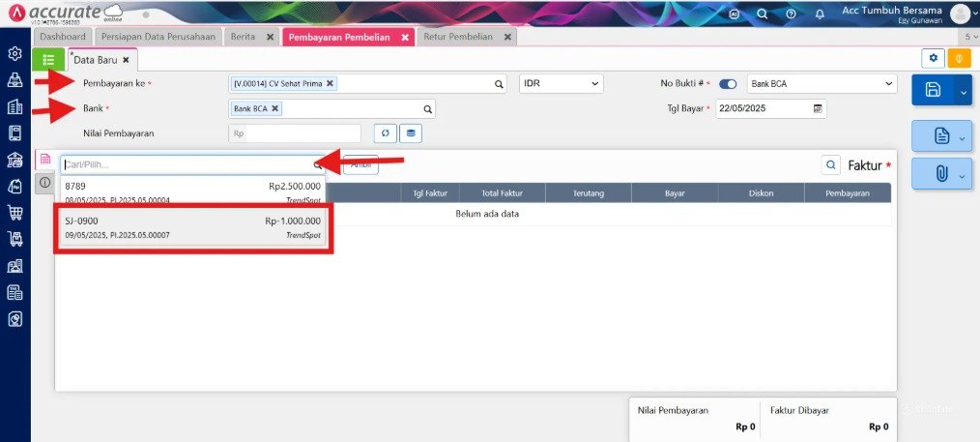Open the notification bell icon

(820, 14)
